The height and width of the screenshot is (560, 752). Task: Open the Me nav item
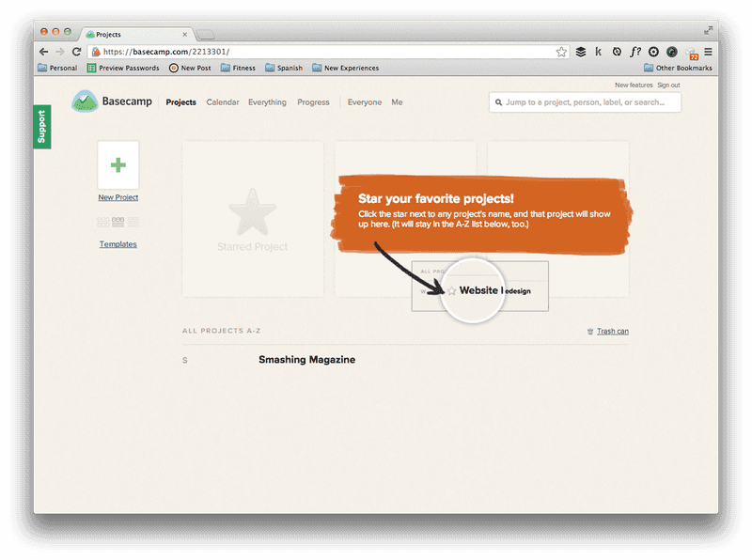(397, 102)
